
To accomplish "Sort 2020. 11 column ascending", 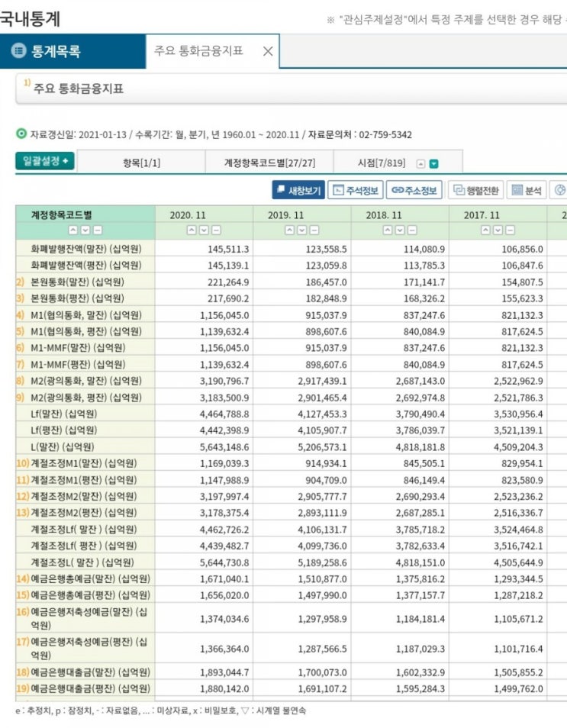I will coord(192,230).
